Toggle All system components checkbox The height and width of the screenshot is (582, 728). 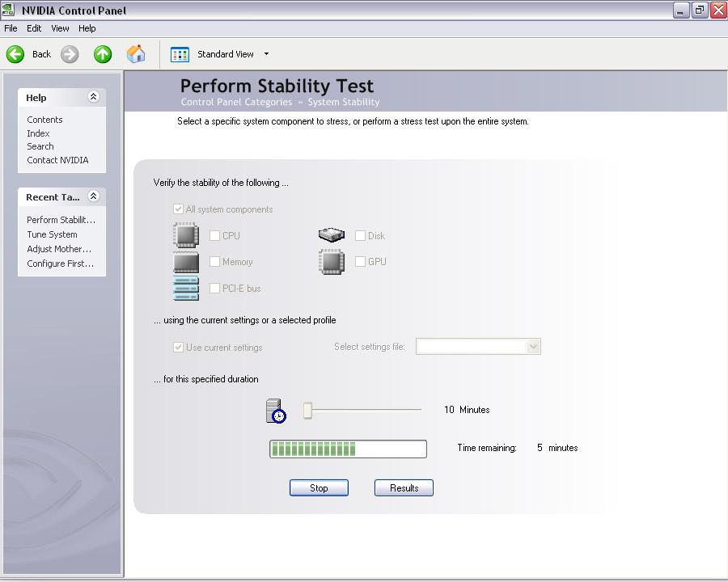pyautogui.click(x=178, y=209)
